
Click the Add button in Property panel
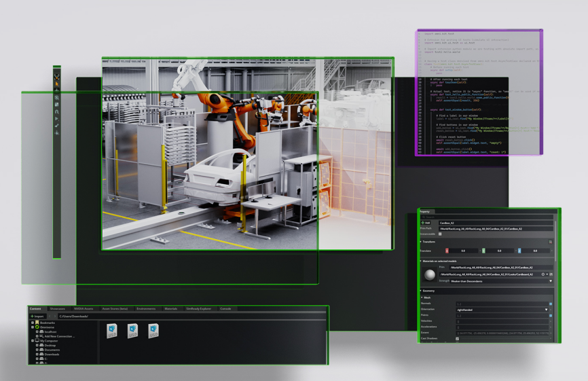[x=426, y=223]
